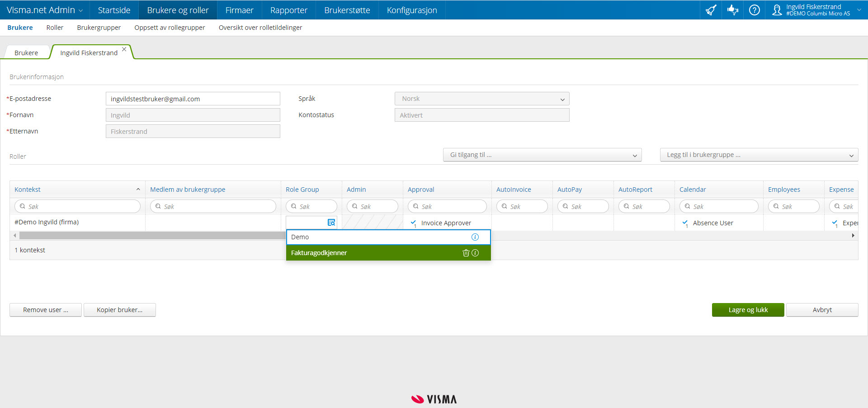The image size is (868, 408).
Task: Open the Brukere submenu link
Action: [x=20, y=28]
